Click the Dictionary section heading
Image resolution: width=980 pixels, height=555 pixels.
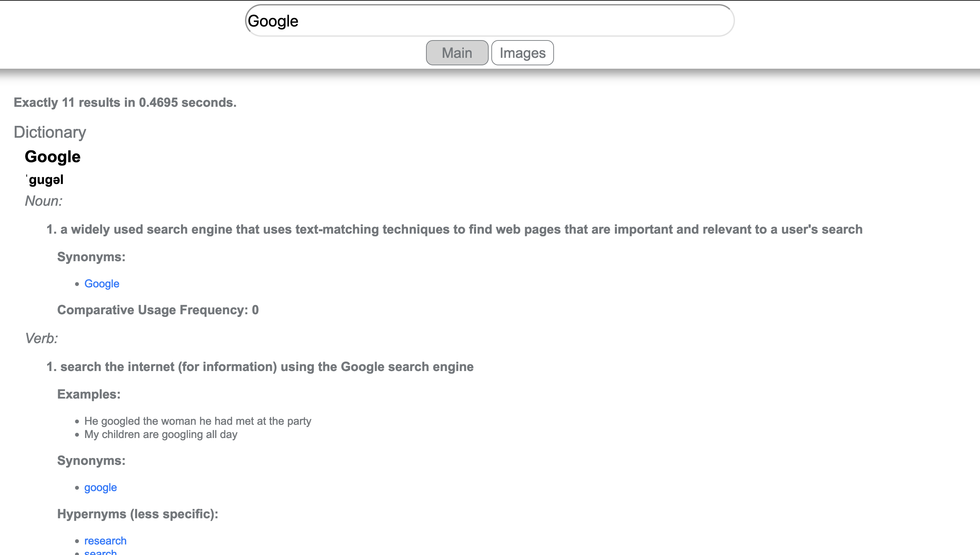[x=50, y=132]
